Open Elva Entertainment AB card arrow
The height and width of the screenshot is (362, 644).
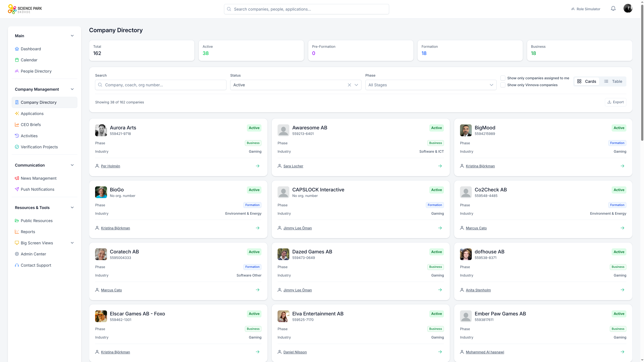point(440,352)
